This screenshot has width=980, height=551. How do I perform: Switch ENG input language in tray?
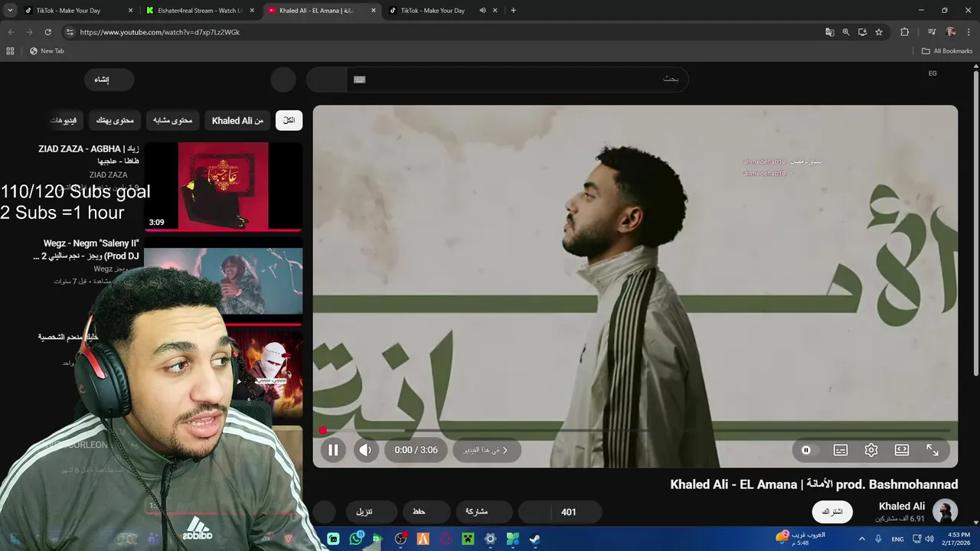pos(897,539)
